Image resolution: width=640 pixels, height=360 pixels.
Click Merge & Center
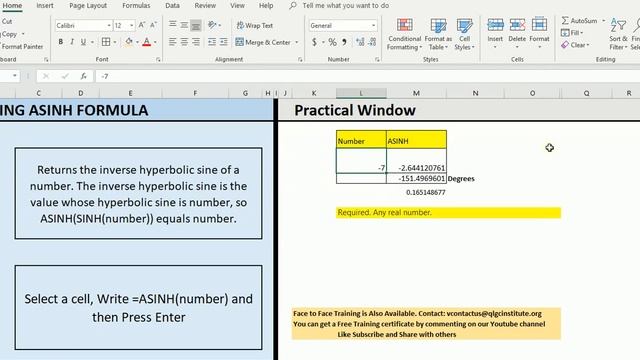coord(263,42)
